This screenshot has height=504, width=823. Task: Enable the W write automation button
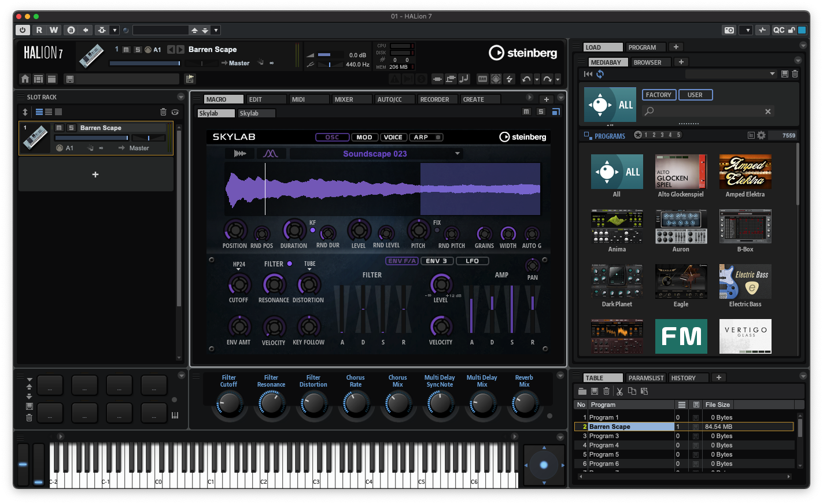point(54,30)
